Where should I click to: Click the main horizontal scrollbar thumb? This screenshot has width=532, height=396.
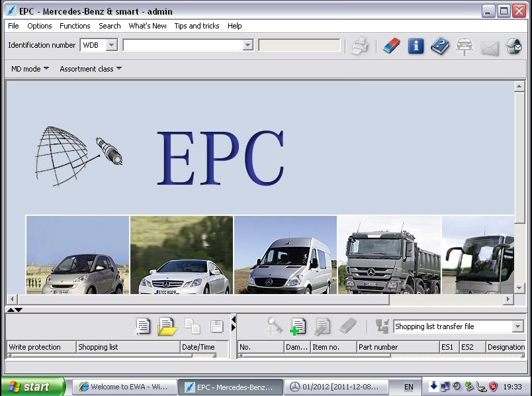[204, 299]
